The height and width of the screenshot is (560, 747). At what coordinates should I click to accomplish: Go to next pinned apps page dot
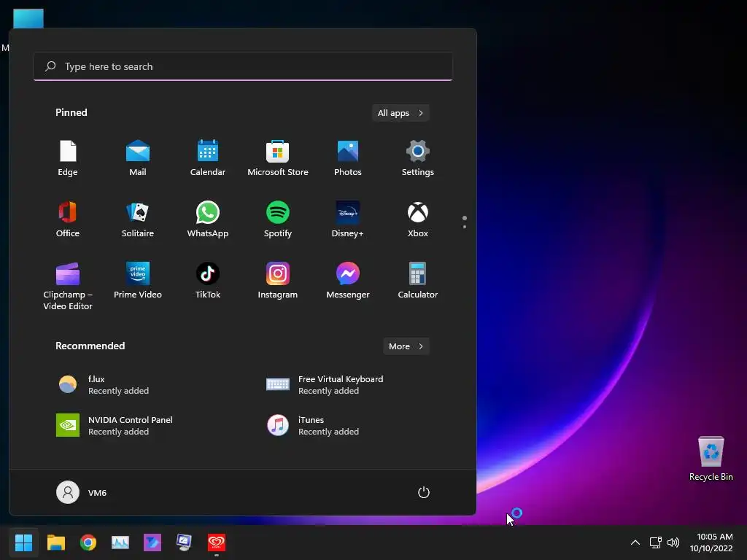coord(465,227)
